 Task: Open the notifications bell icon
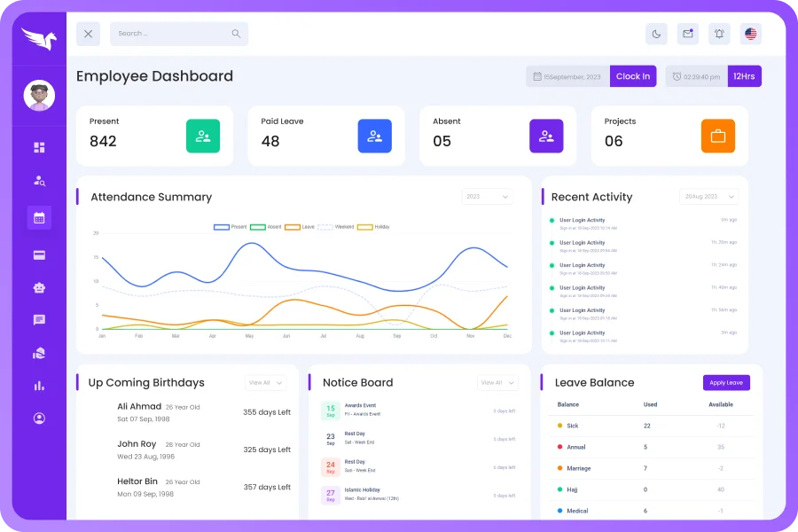pyautogui.click(x=719, y=34)
